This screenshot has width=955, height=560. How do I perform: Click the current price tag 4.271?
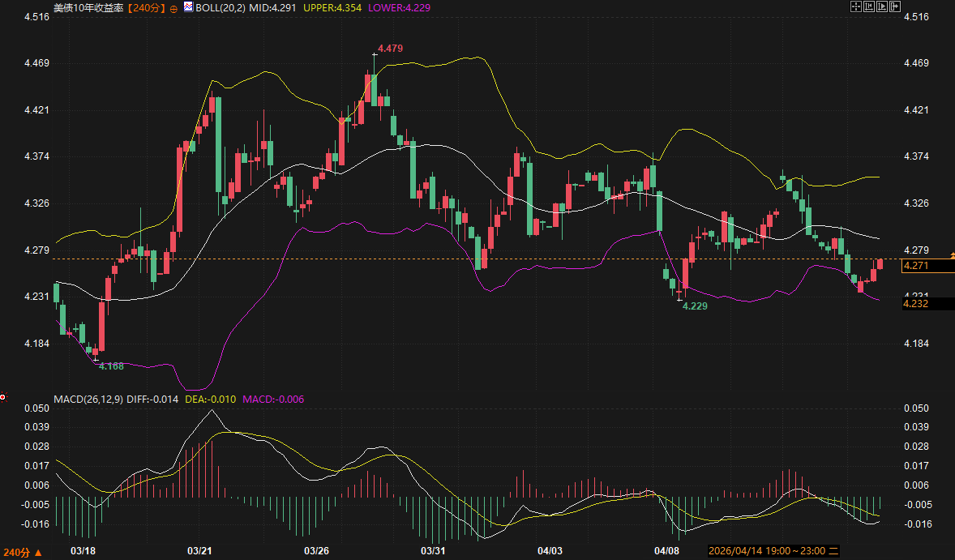pos(927,266)
